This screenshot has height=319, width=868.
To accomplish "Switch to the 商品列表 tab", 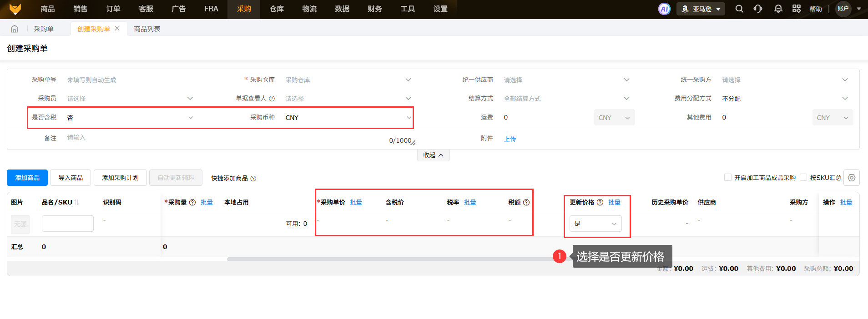I will click(147, 29).
